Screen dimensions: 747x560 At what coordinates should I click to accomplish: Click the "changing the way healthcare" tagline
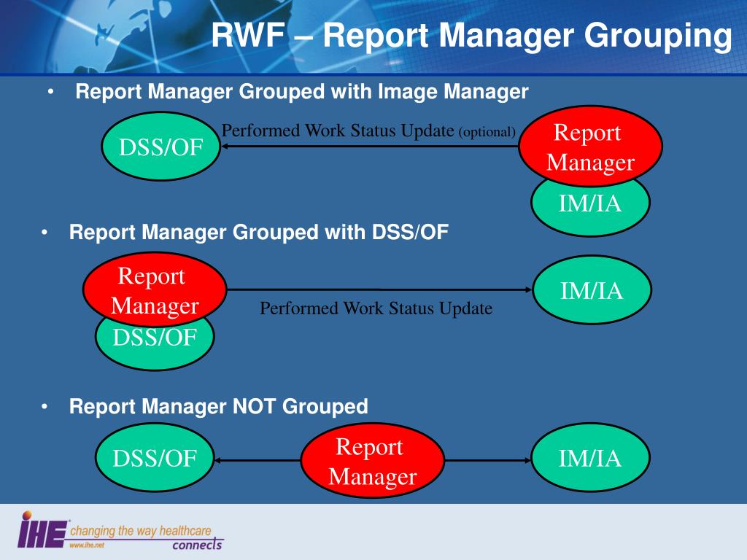[141, 531]
